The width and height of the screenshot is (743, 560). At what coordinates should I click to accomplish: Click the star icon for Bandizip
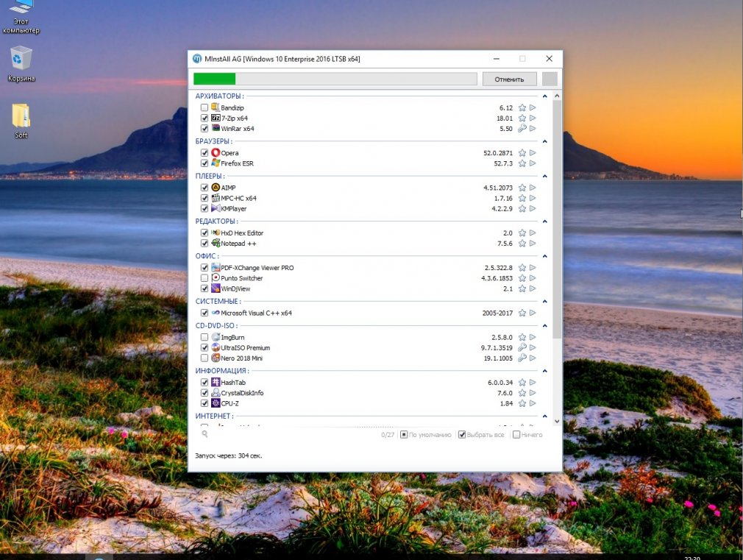pos(522,107)
